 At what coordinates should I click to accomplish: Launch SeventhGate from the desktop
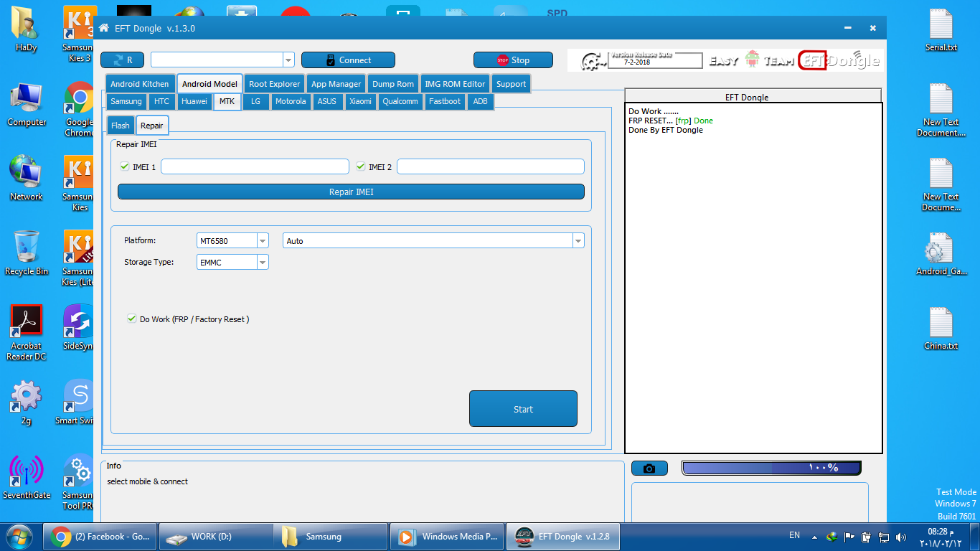click(x=27, y=477)
